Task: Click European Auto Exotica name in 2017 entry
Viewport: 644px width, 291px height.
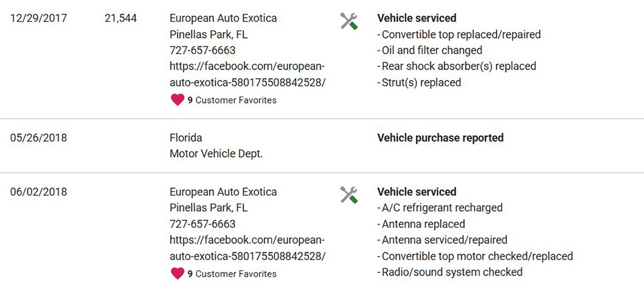Action: pos(223,19)
